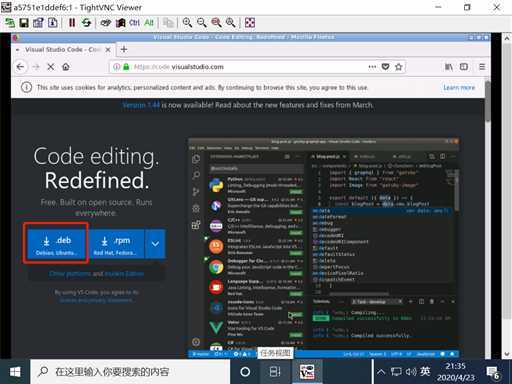The width and height of the screenshot is (512, 384).
Task: Refresh the remote screen
Action: click(86, 23)
